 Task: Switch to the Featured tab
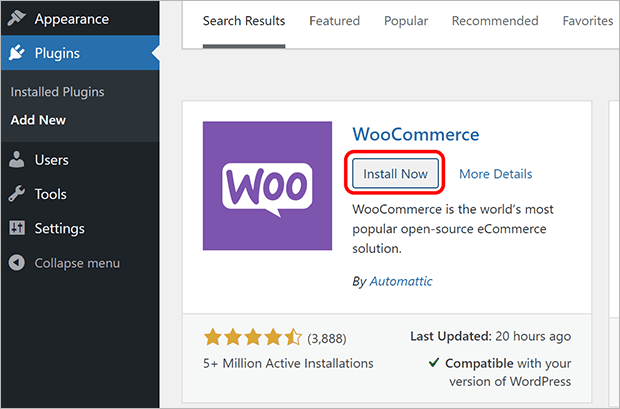pyautogui.click(x=335, y=21)
